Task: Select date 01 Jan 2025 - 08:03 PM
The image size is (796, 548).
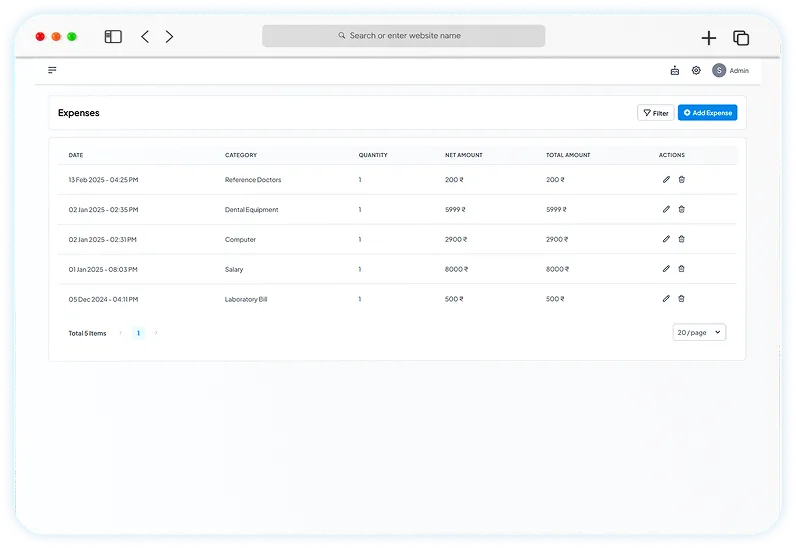Action: click(x=103, y=270)
